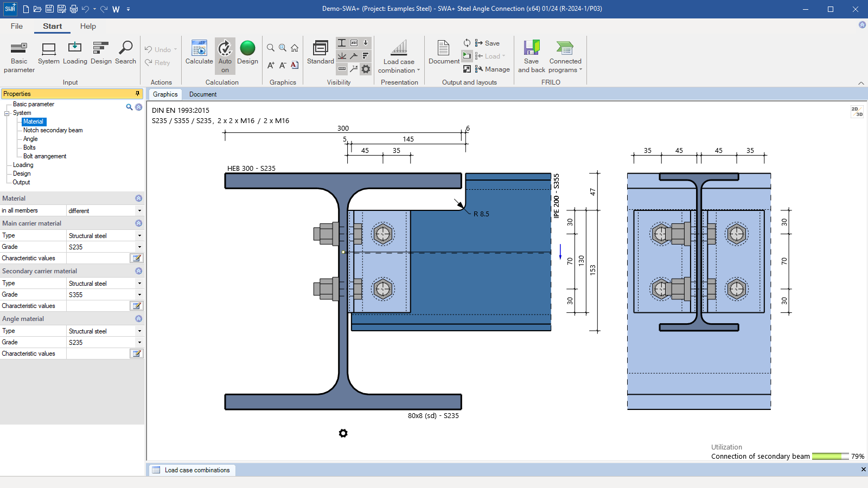Switch to the Start ribbon tab
868x488 pixels.
53,26
